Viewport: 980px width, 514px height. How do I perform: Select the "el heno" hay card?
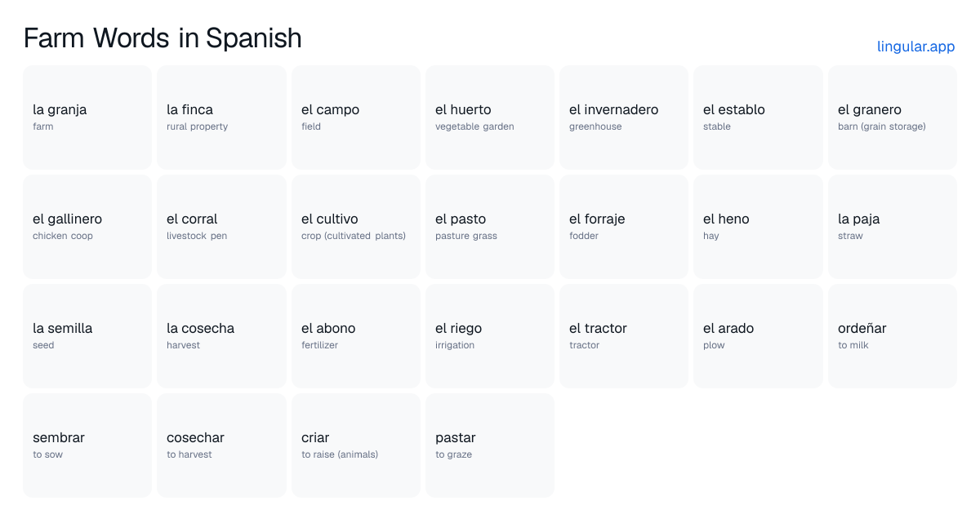tap(758, 227)
